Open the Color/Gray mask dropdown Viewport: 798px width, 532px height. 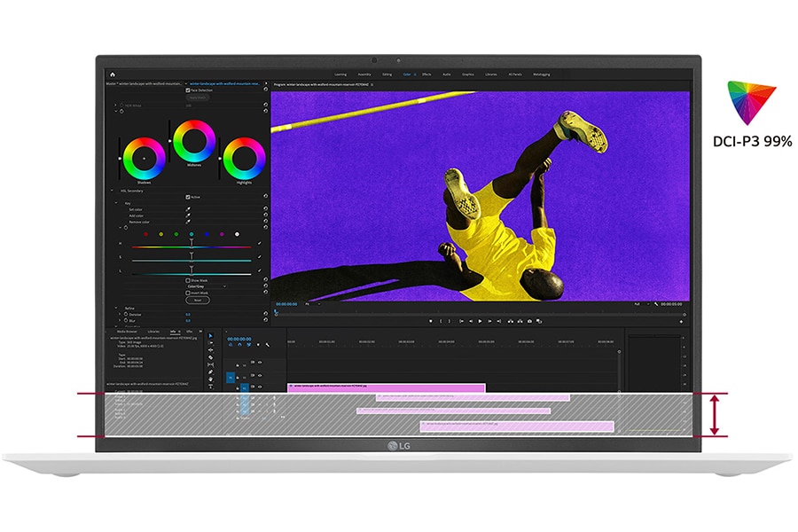click(x=206, y=286)
